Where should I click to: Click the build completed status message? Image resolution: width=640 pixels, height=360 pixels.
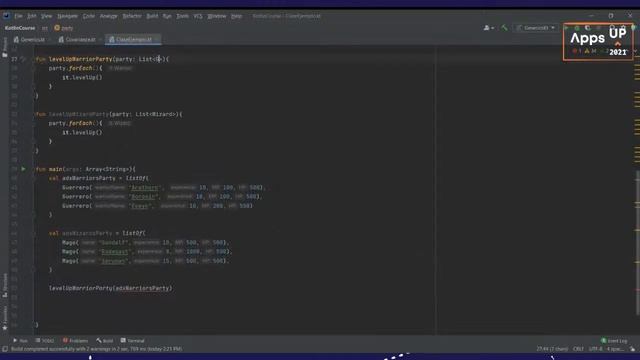(x=96, y=349)
